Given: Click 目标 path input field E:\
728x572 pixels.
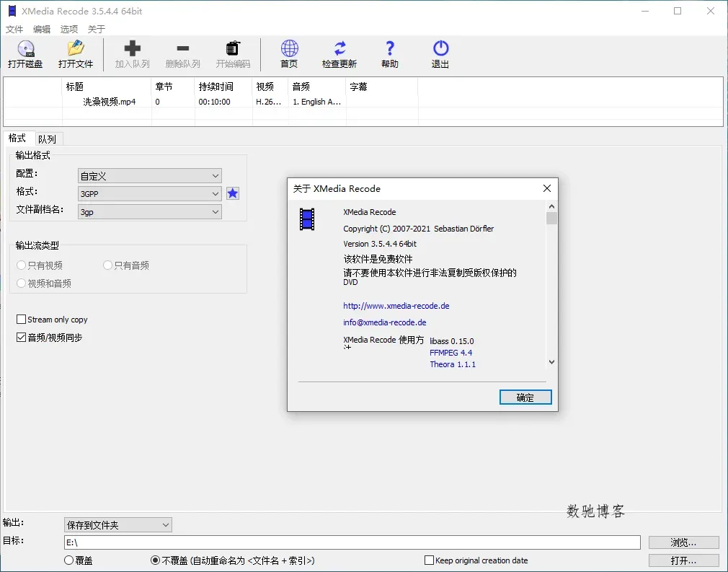Looking at the screenshot, I should (352, 542).
